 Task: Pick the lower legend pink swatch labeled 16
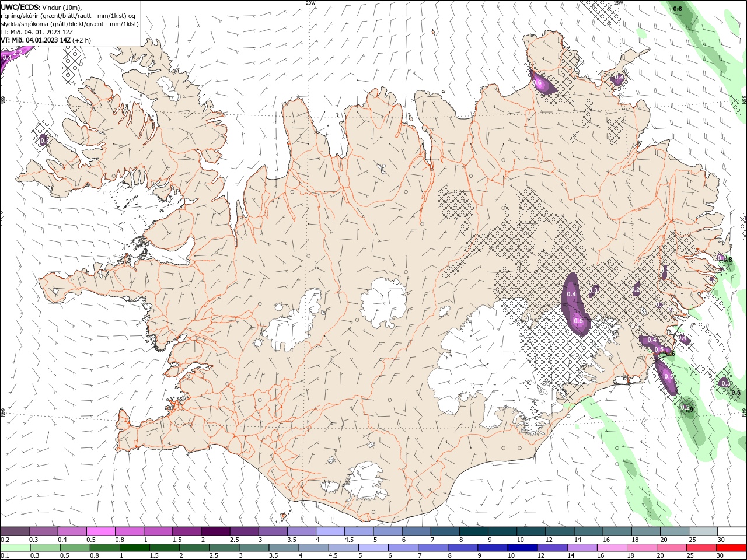point(612,548)
